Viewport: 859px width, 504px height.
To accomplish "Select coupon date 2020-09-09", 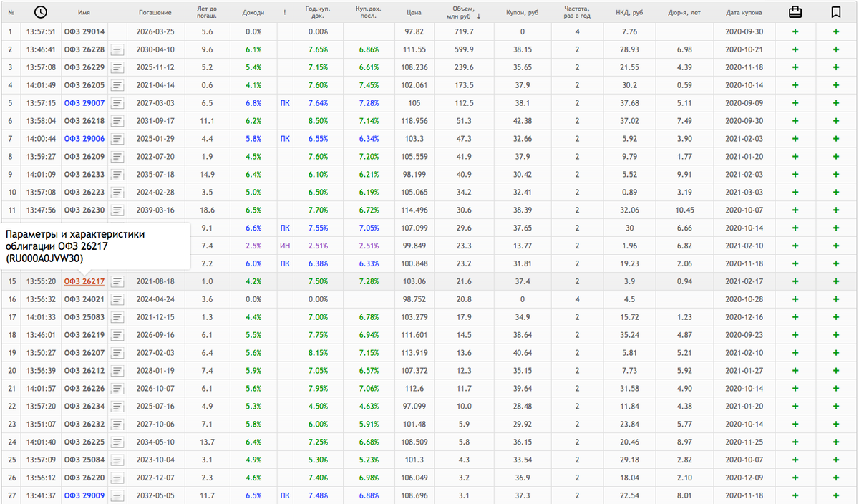I will point(744,103).
